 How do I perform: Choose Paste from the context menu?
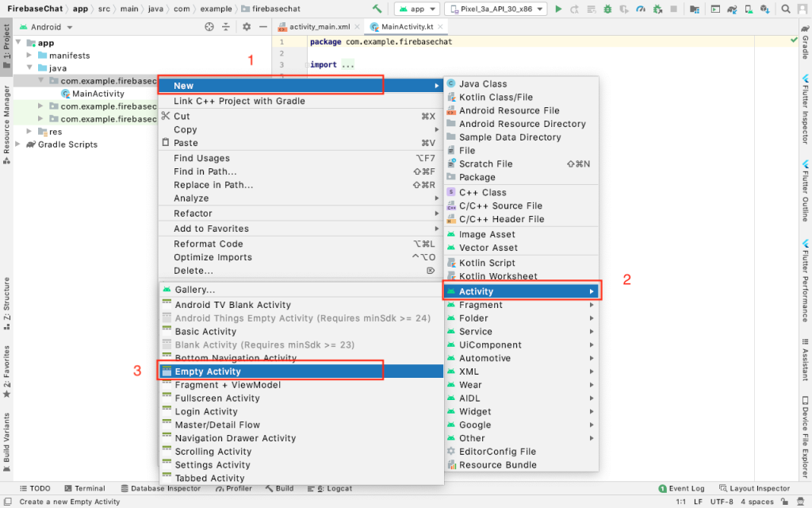click(301, 143)
